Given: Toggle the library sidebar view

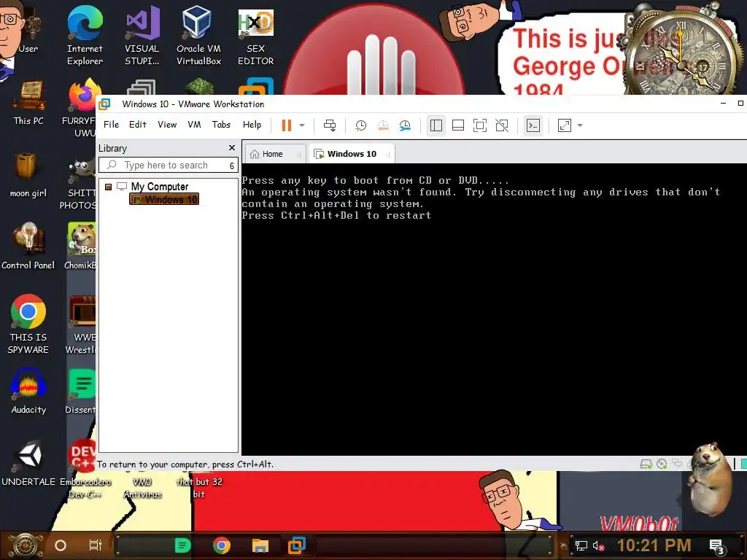Looking at the screenshot, I should [x=436, y=125].
